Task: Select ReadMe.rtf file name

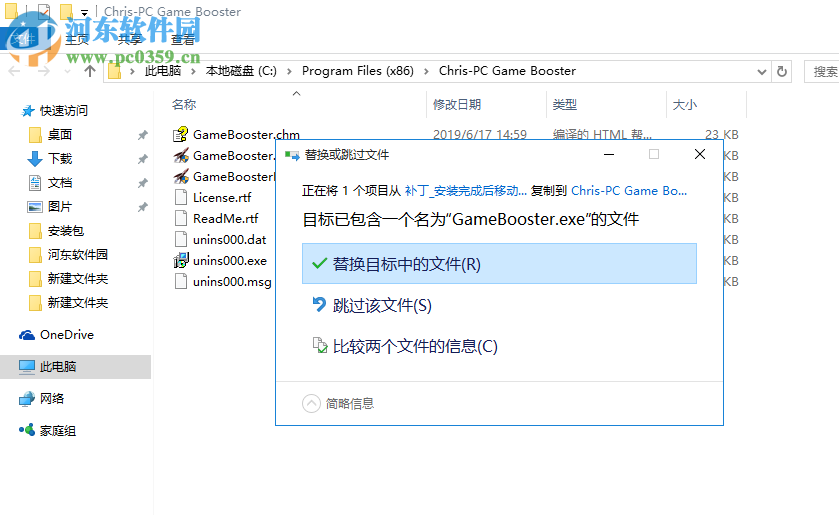Action: coord(225,218)
